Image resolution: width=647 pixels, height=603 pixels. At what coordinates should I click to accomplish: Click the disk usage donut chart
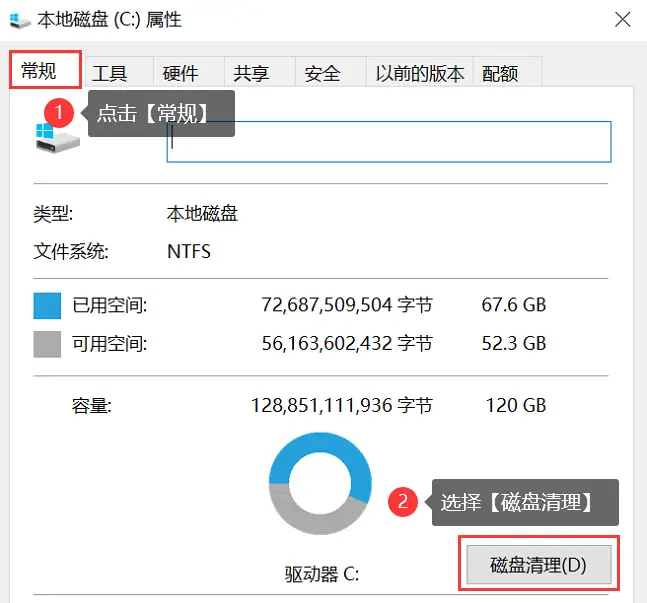pyautogui.click(x=320, y=483)
